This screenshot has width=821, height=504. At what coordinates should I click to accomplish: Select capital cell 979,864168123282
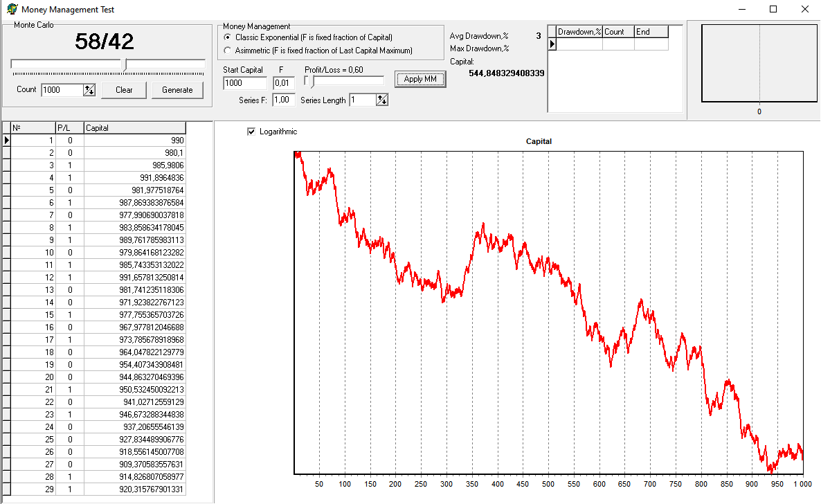(134, 253)
